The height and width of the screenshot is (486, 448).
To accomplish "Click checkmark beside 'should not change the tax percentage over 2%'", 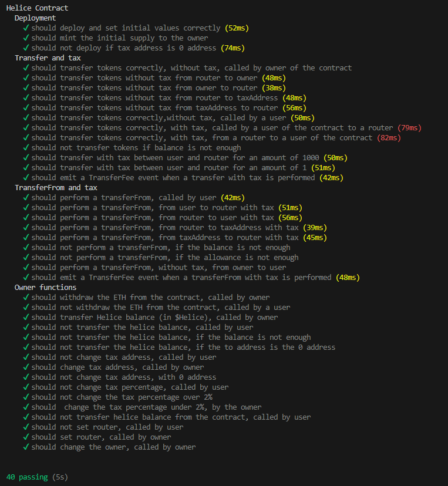I will point(26,397).
